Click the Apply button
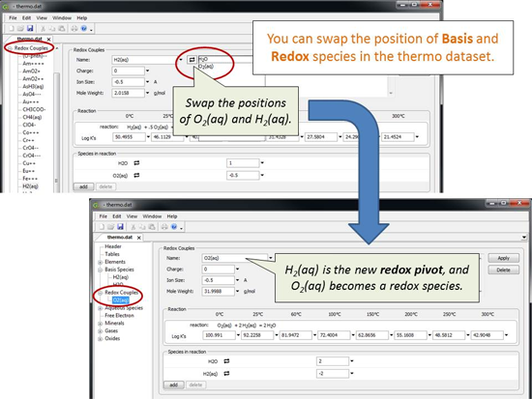Viewport: 532px width, 399px height. pos(504,258)
